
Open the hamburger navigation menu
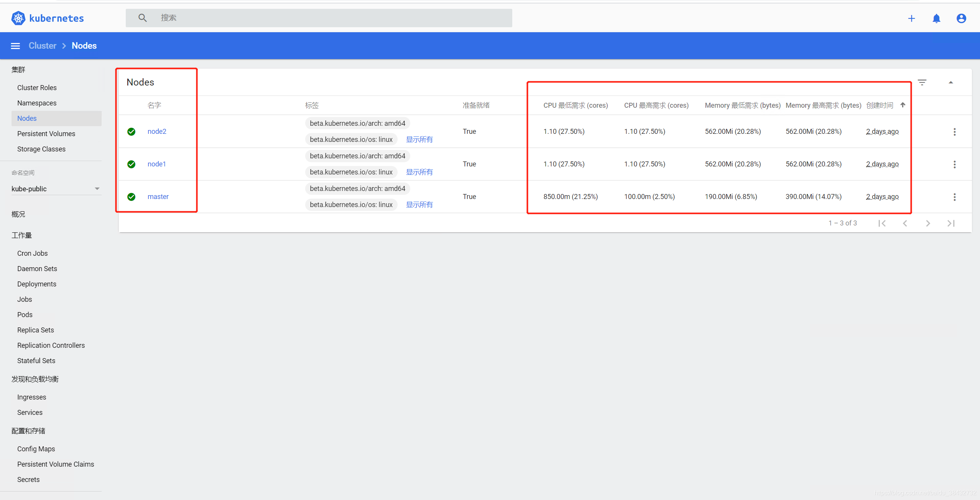pyautogui.click(x=15, y=46)
